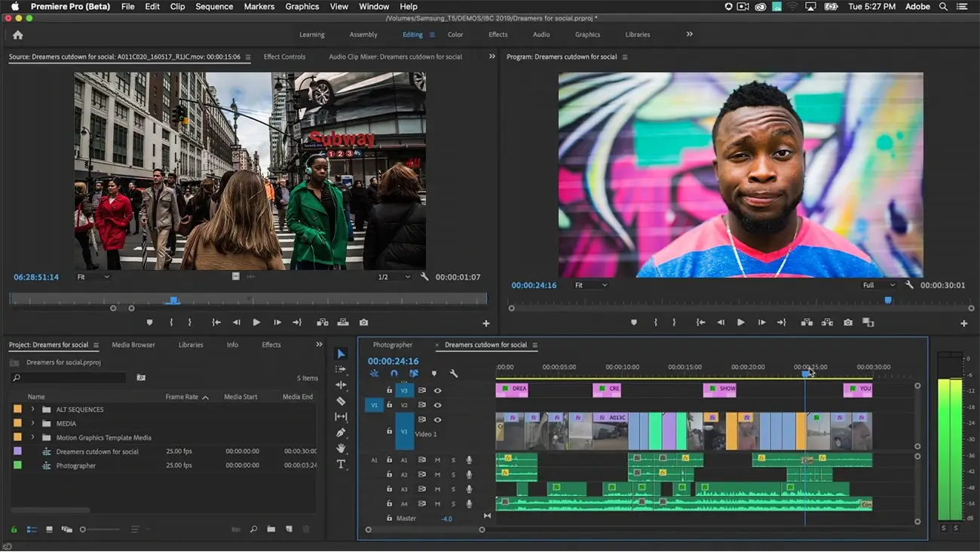980x552 pixels.
Task: Open the Fit zoom dropdown in Program monitor
Action: coord(591,285)
